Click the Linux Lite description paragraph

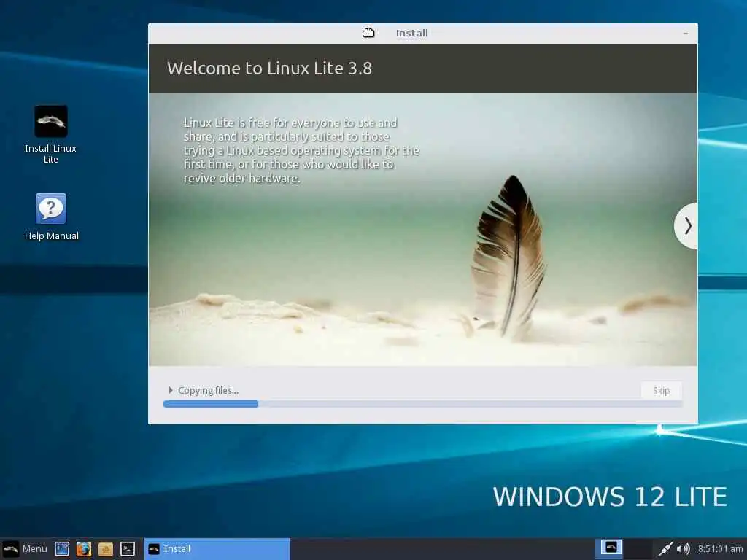pos(301,150)
